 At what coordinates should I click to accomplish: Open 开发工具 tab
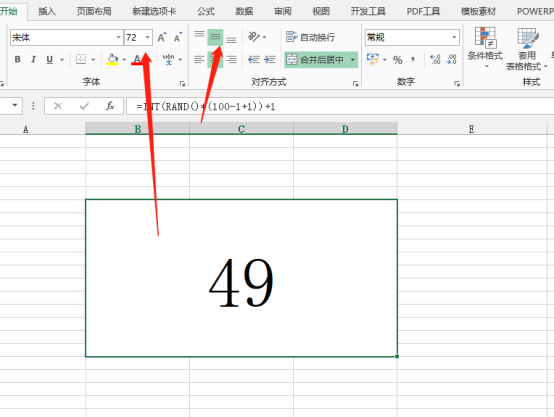368,11
